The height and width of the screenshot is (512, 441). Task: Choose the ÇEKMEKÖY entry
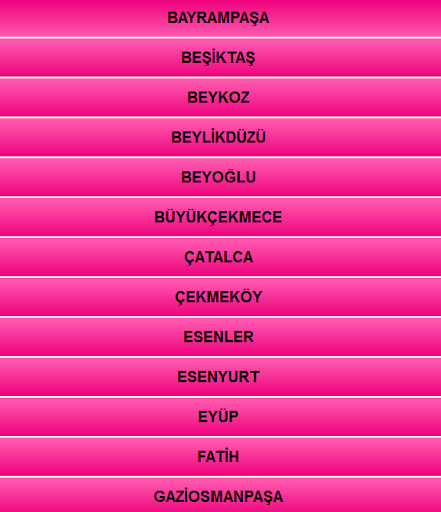pos(220,297)
